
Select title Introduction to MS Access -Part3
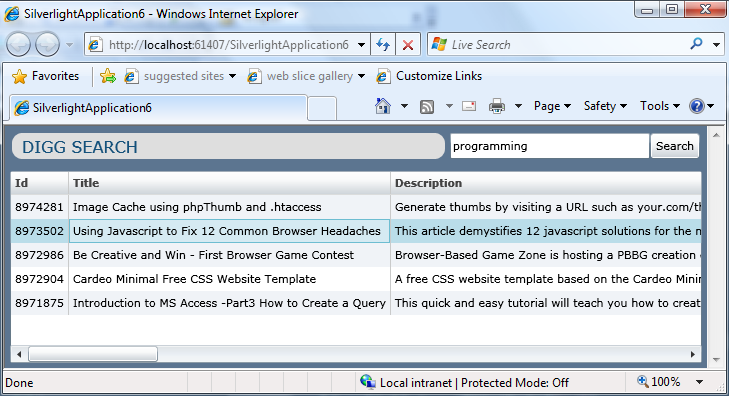click(x=229, y=303)
